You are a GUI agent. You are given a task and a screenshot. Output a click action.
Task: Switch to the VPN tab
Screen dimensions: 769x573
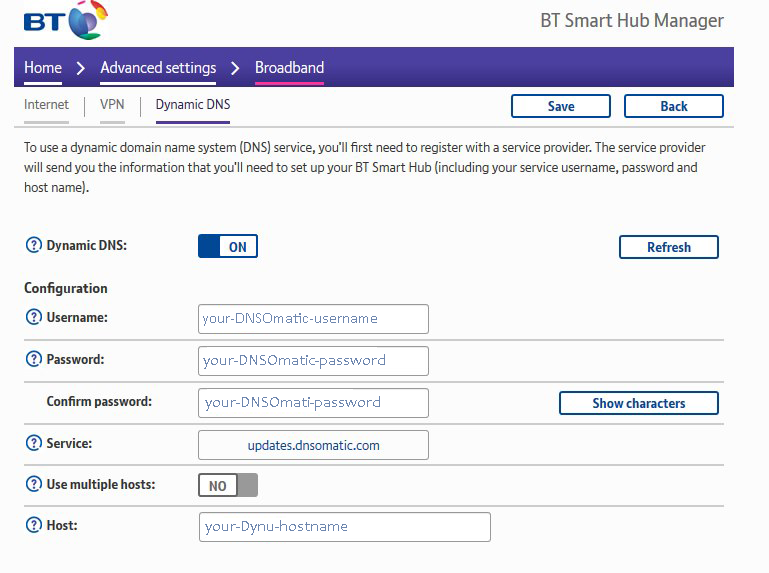[112, 104]
